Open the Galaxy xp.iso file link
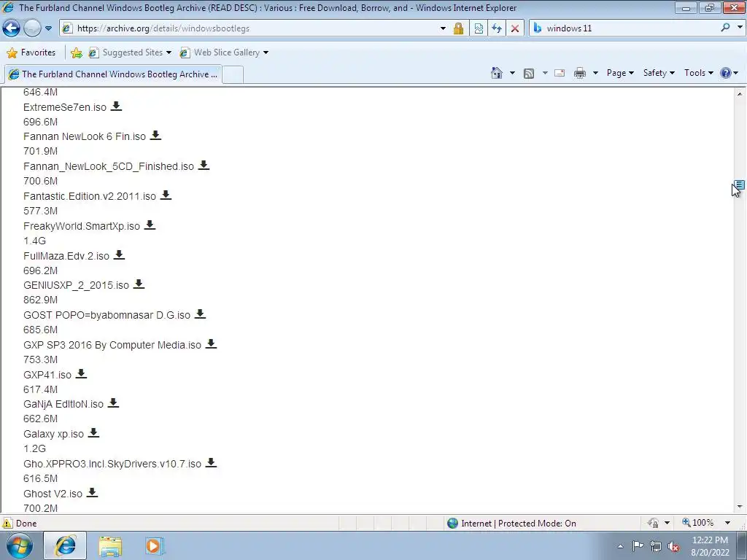 (53, 434)
